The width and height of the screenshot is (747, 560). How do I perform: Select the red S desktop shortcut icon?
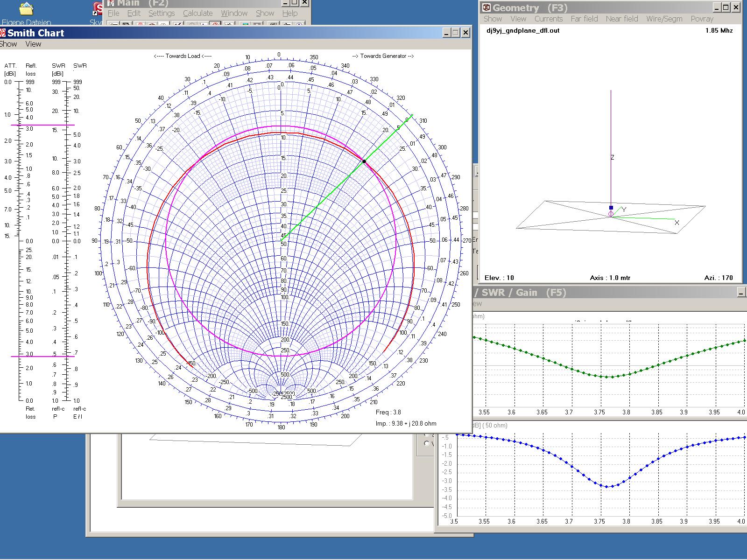(98, 8)
